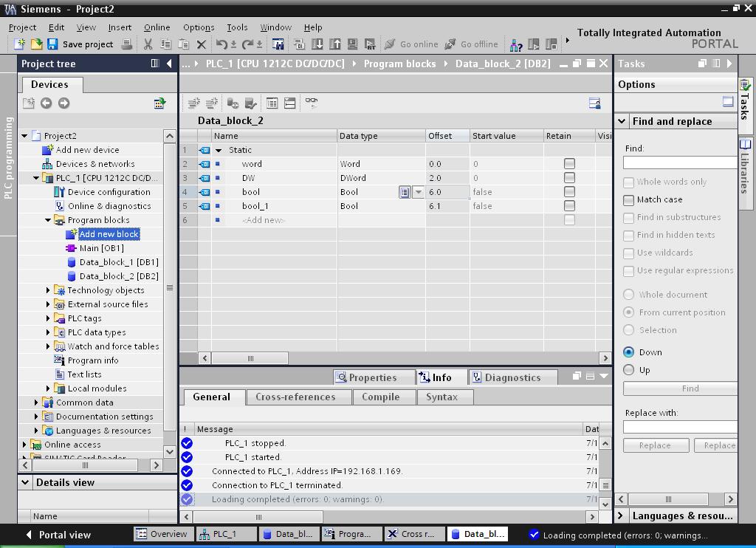Switch to Portal view
The image size is (756, 548).
tap(58, 535)
